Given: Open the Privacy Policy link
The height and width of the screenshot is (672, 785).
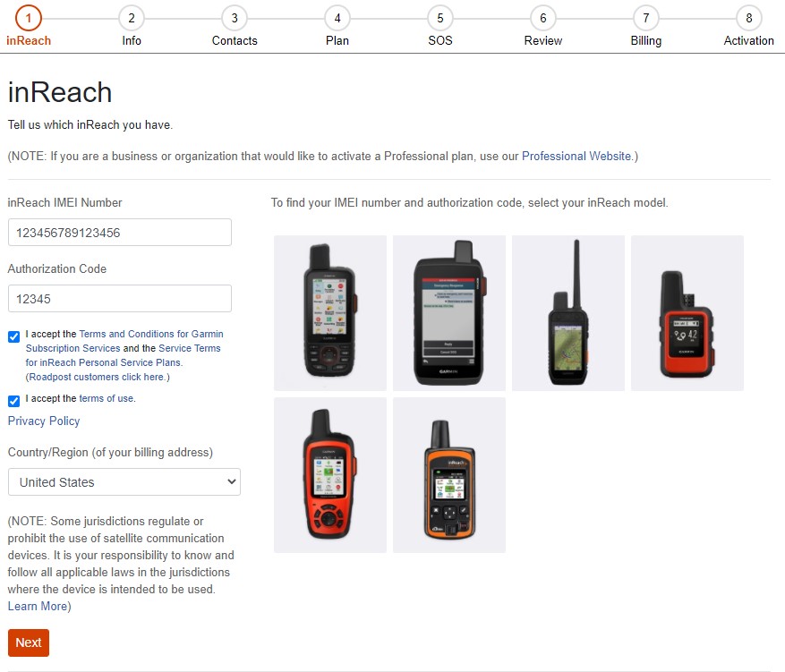Looking at the screenshot, I should tap(44, 421).
